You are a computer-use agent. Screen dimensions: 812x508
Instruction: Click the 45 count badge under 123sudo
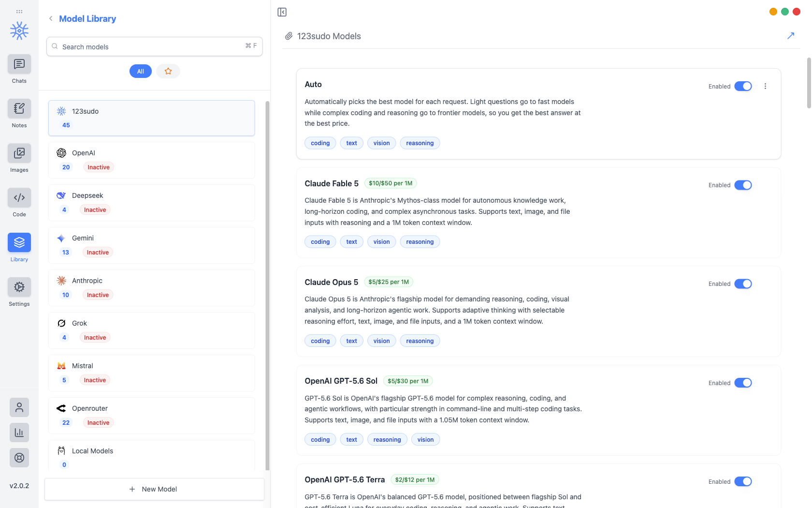click(66, 125)
